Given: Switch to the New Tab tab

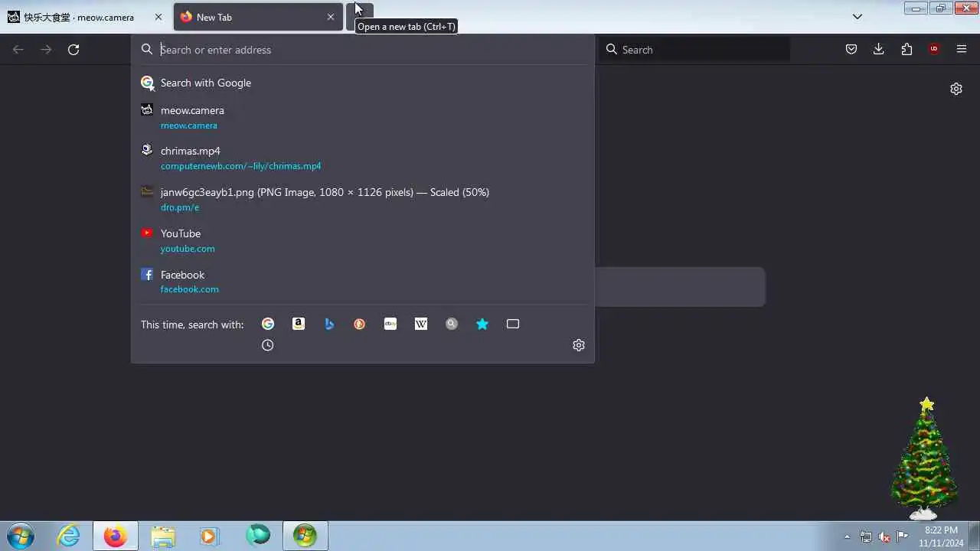Looking at the screenshot, I should 258,17.
